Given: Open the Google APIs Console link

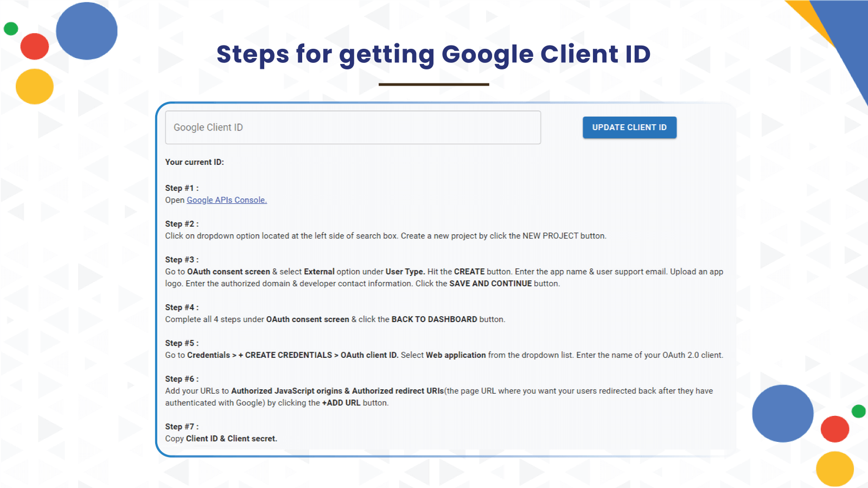Looking at the screenshot, I should [227, 200].
